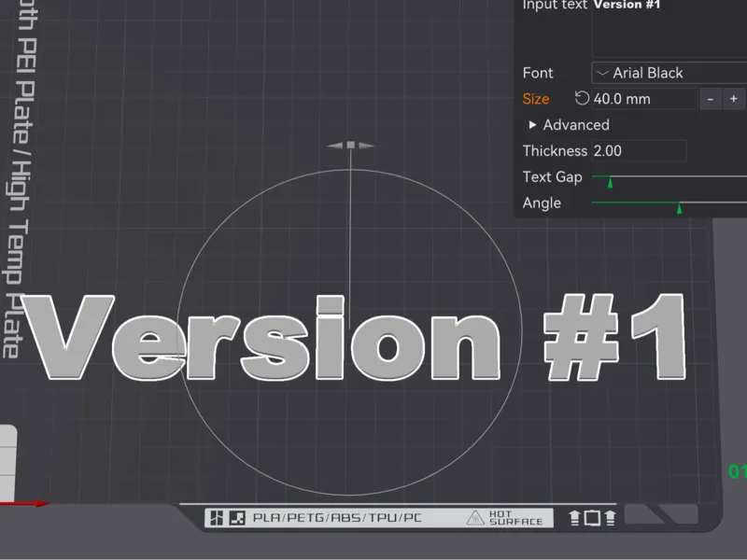Screen dimensions: 747x560
Task: Reset the Size value with the undo icon
Action: click(x=582, y=99)
